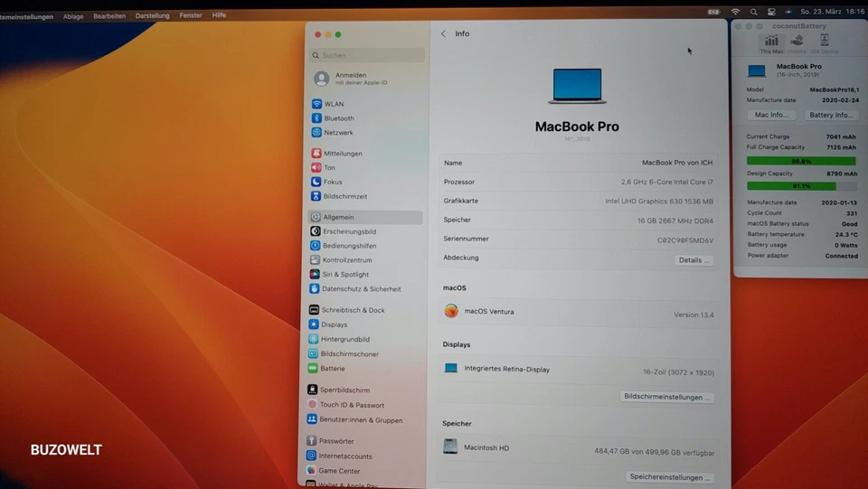Open Mitteilungen settings
The image size is (868, 489).
337,154
